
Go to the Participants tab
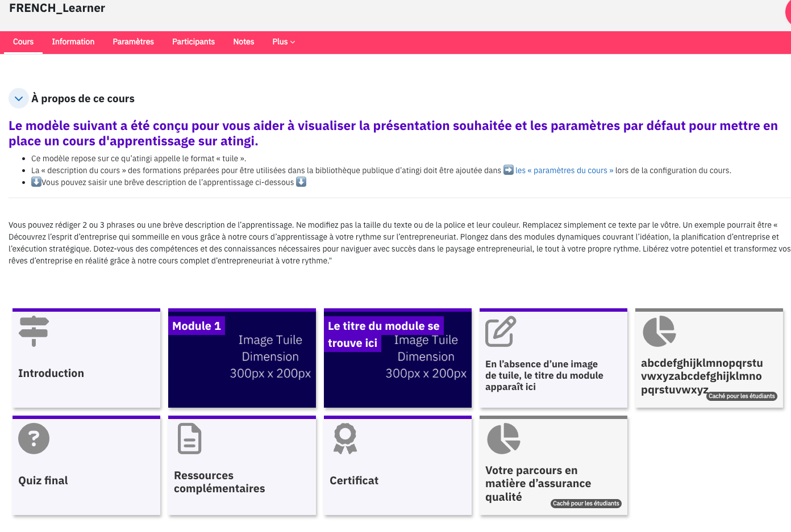(194, 42)
